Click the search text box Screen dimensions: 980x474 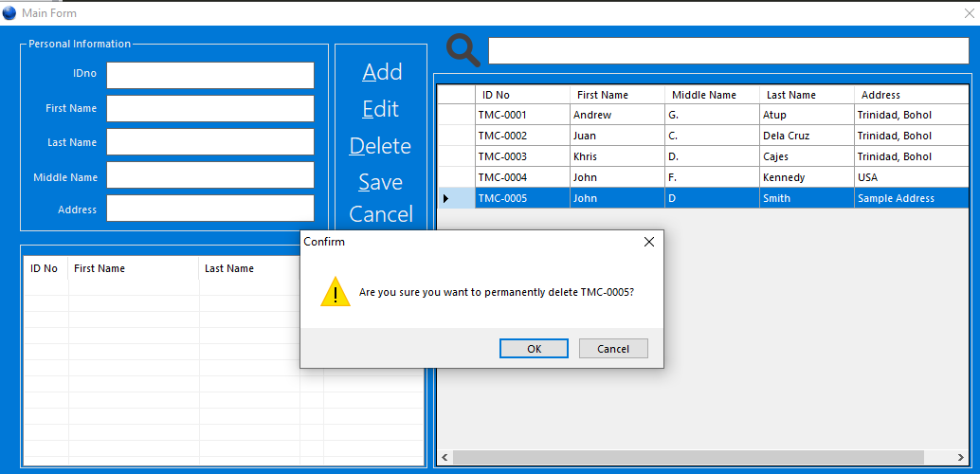pyautogui.click(x=728, y=50)
